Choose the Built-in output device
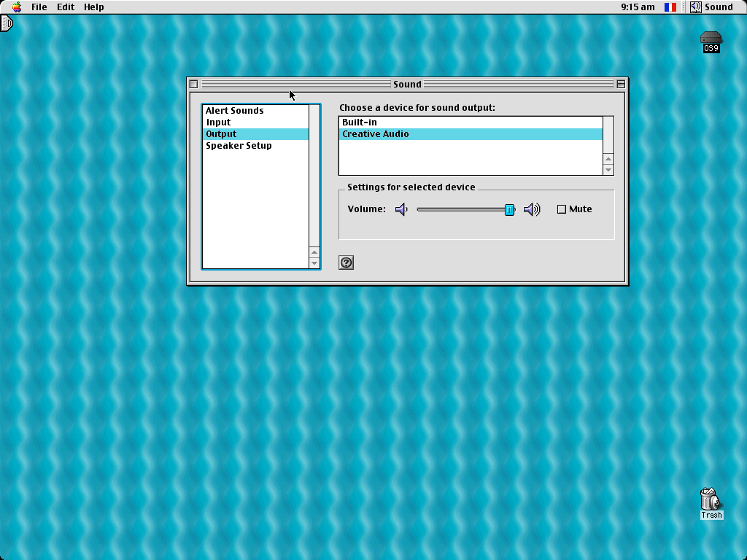 [x=471, y=122]
